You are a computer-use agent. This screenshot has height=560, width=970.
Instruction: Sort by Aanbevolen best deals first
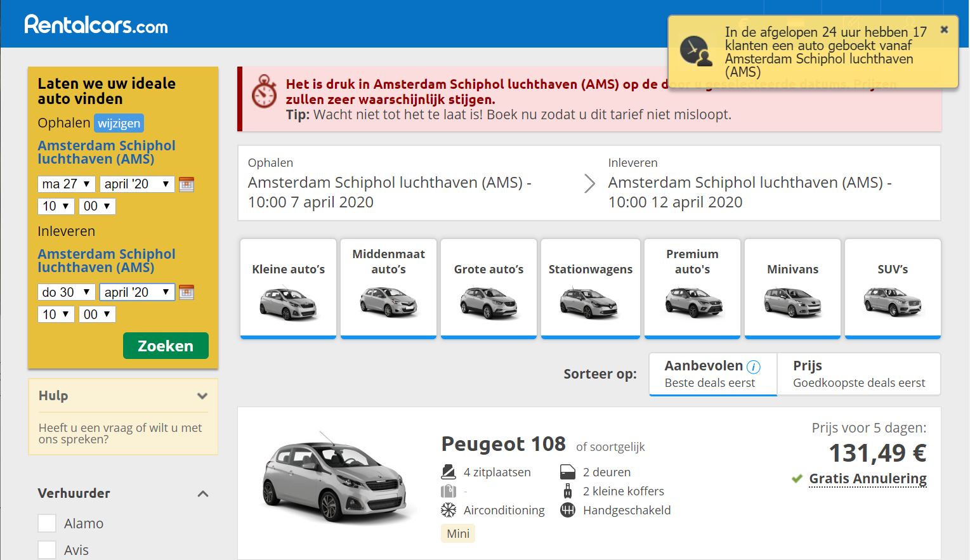pos(713,374)
